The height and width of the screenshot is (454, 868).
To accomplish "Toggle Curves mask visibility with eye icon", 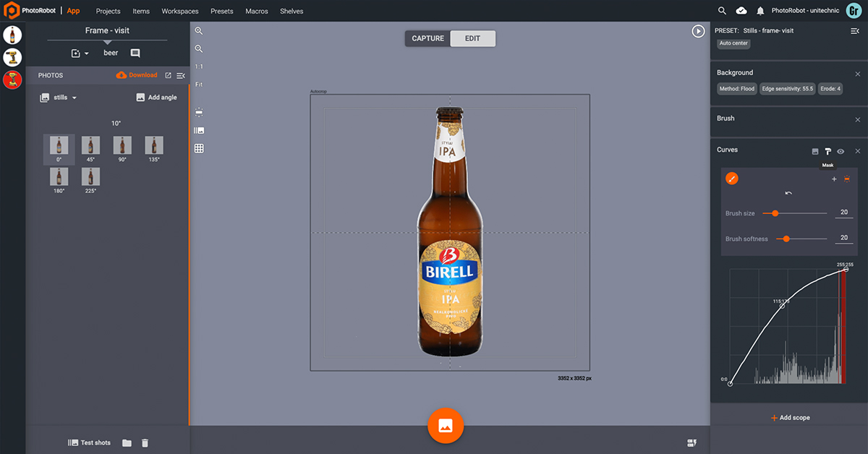I will coord(841,151).
